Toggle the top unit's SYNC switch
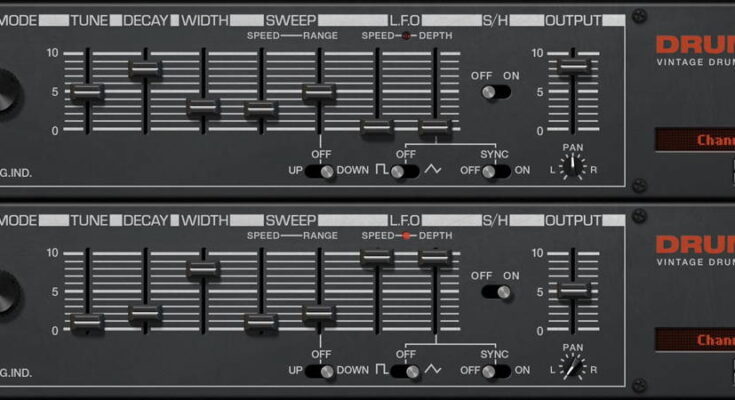 [490, 171]
